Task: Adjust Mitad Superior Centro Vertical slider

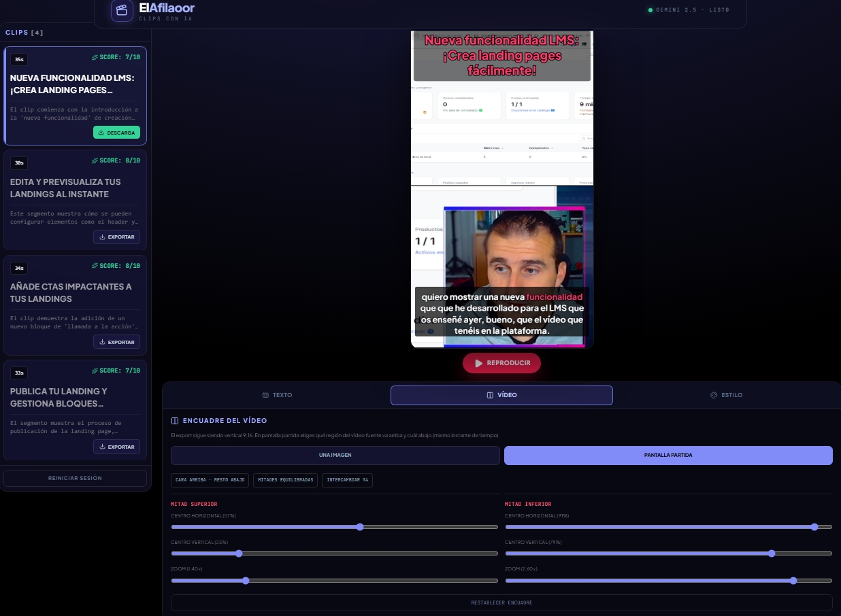Action: point(334,553)
